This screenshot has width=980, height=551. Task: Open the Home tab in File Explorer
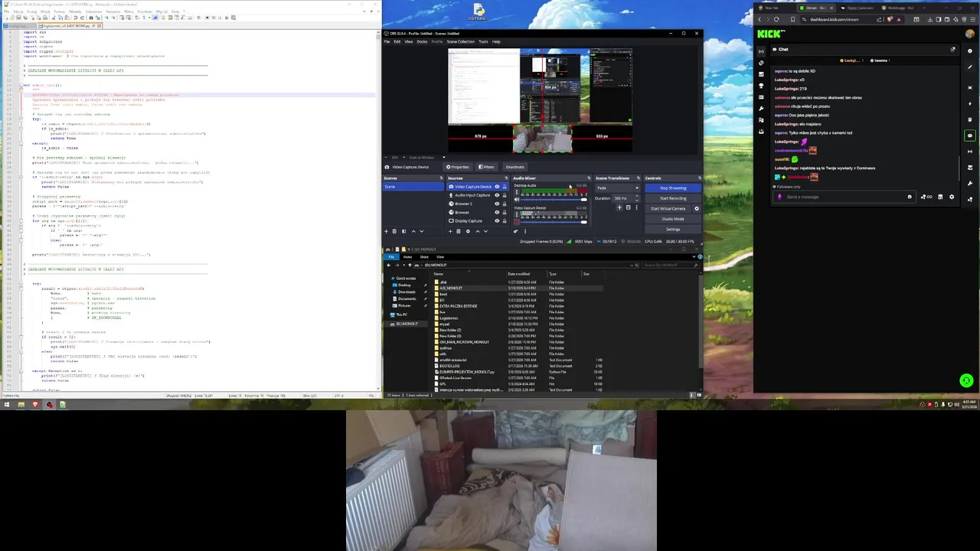click(407, 256)
